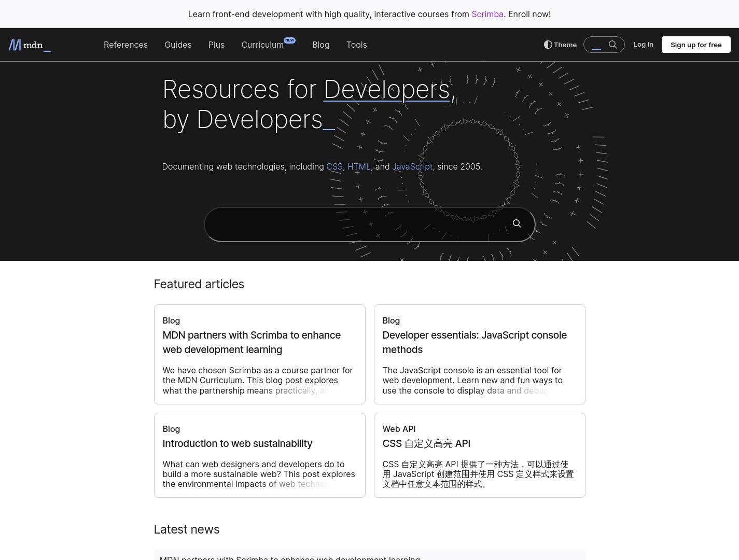
Task: Open Latest news item MDN partners with Scrimba
Action: click(290, 557)
